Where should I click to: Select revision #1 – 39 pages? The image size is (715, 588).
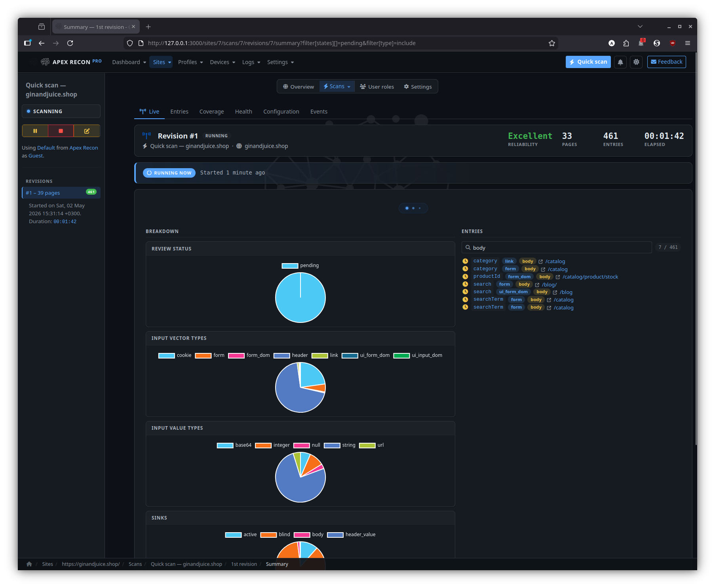point(61,193)
